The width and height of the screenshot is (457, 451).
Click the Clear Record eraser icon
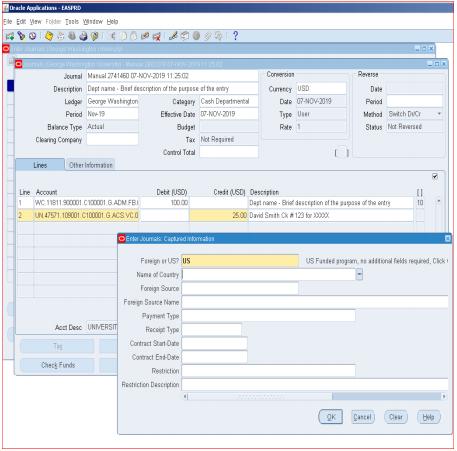click(145, 36)
